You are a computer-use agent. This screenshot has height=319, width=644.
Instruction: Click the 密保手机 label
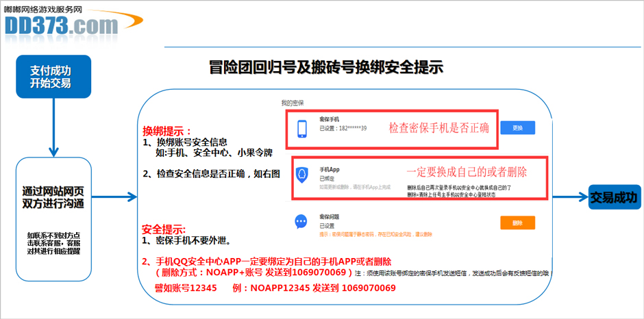click(x=329, y=120)
